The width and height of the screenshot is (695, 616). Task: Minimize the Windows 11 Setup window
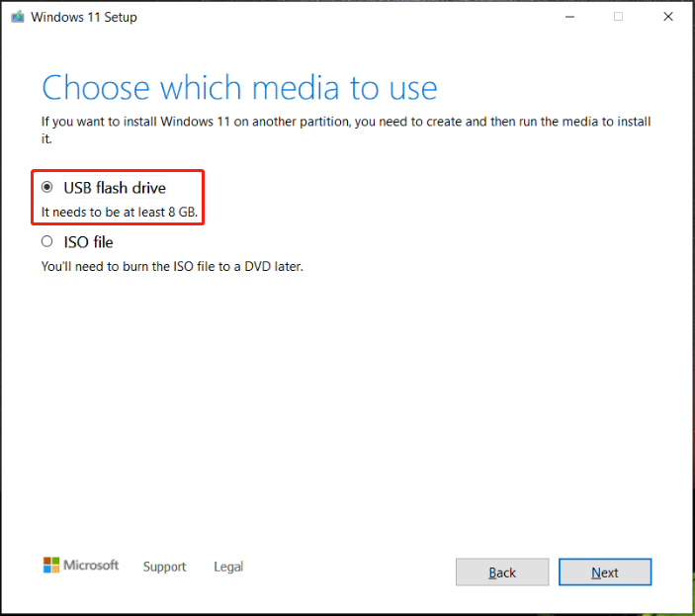[570, 17]
